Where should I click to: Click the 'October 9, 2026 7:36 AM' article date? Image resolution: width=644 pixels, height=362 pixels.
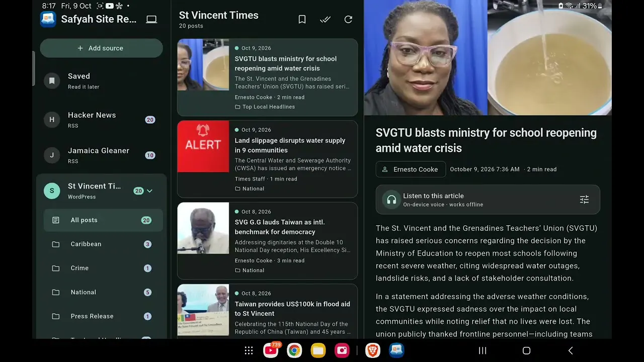pyautogui.click(x=485, y=169)
